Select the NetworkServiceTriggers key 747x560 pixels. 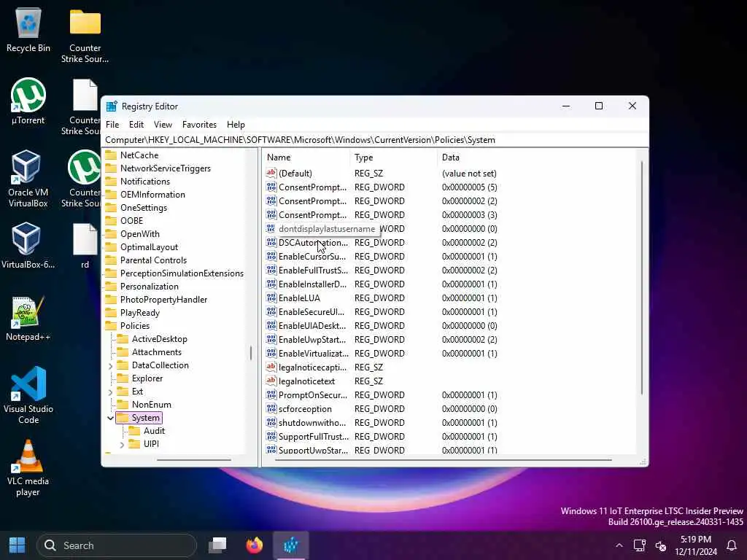coord(166,168)
